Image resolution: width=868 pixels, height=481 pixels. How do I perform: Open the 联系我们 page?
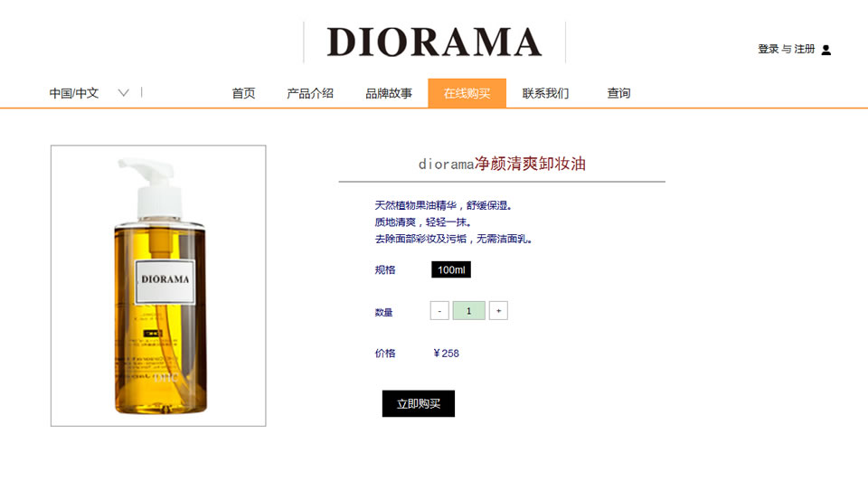pyautogui.click(x=545, y=93)
